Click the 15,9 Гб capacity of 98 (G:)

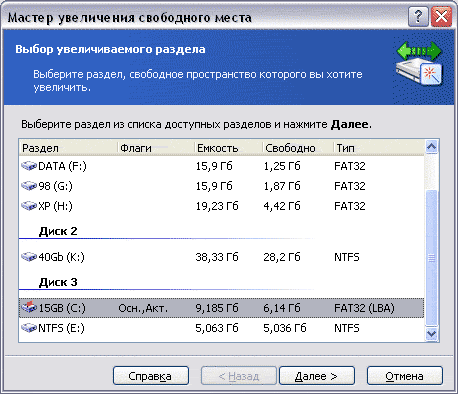pyautogui.click(x=214, y=186)
